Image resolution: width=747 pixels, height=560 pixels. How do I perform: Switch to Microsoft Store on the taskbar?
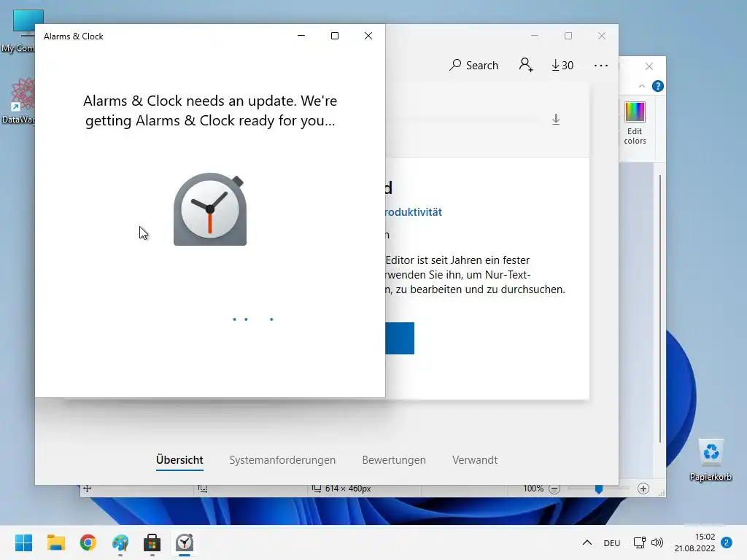[152, 542]
